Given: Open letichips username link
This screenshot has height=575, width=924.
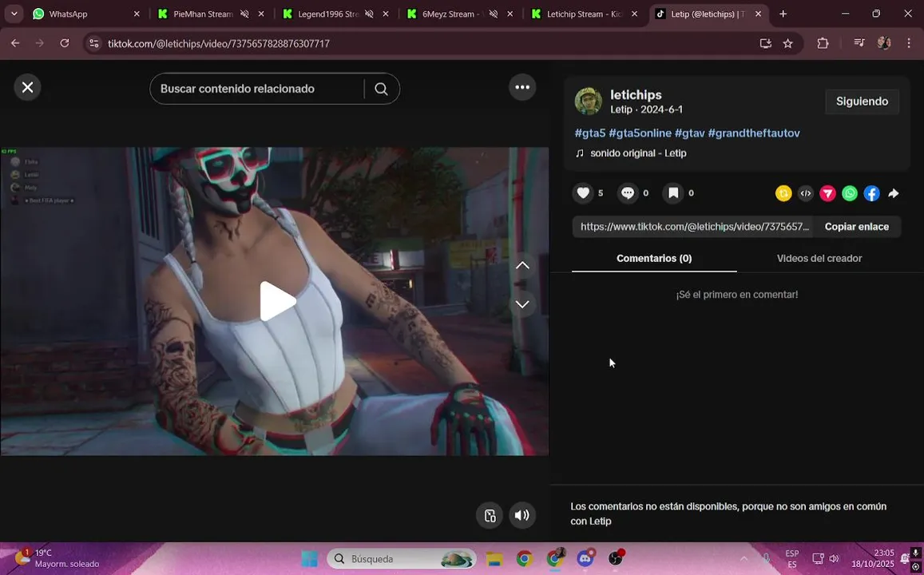Looking at the screenshot, I should point(636,95).
